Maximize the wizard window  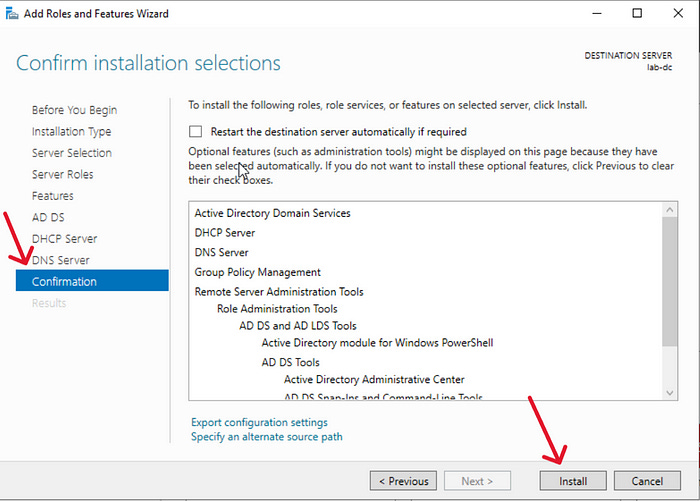(637, 13)
